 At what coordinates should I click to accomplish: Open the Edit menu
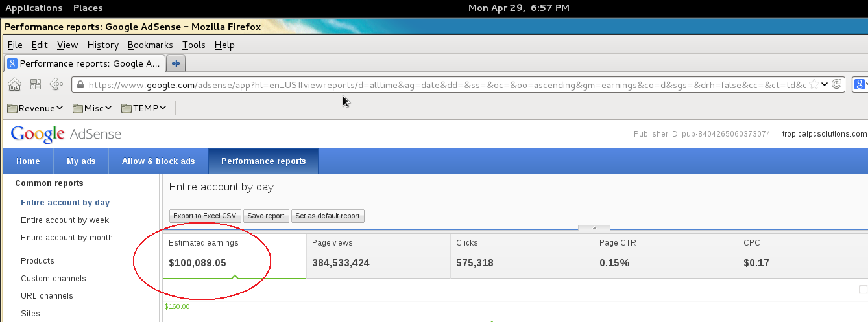click(x=40, y=45)
